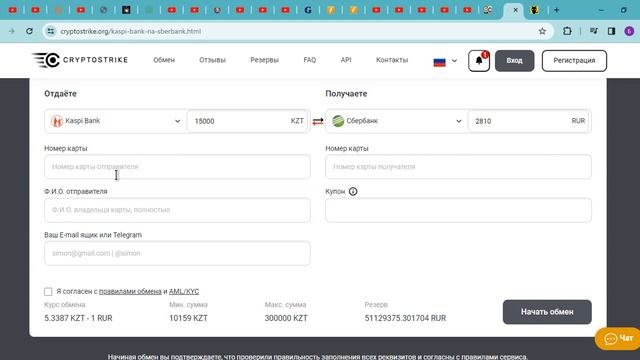Screen dimensions: 640x360
Task: Click the 10159 KZT minimum value
Action: pos(189,318)
